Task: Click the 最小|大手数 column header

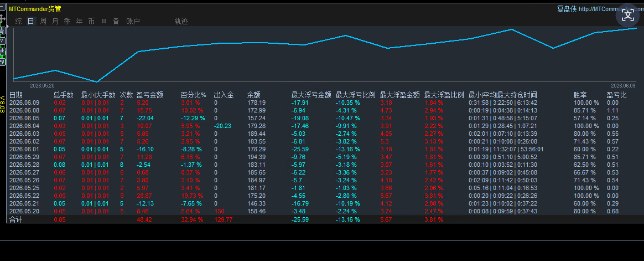Action: pyautogui.click(x=98, y=95)
